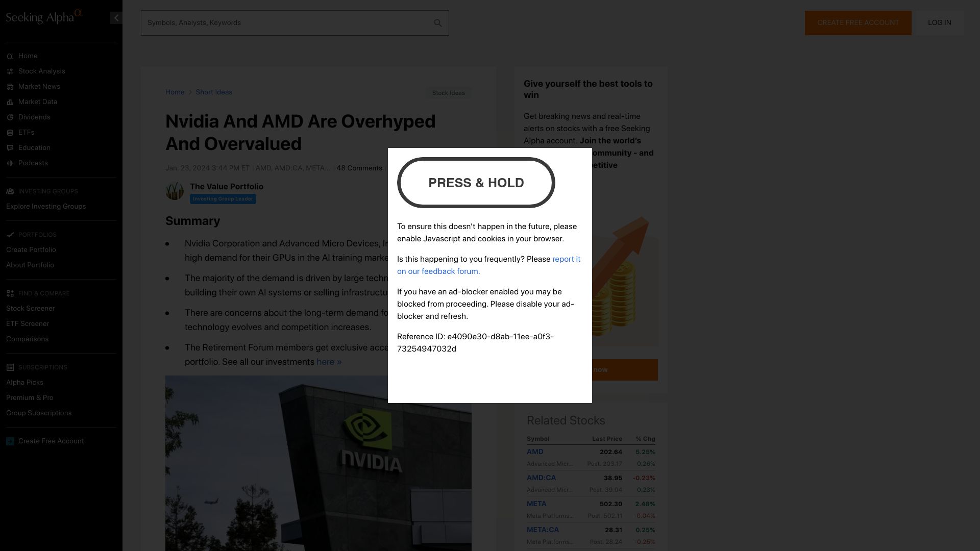Click the Investing Groups section icon
The height and width of the screenshot is (551, 980).
(10, 191)
